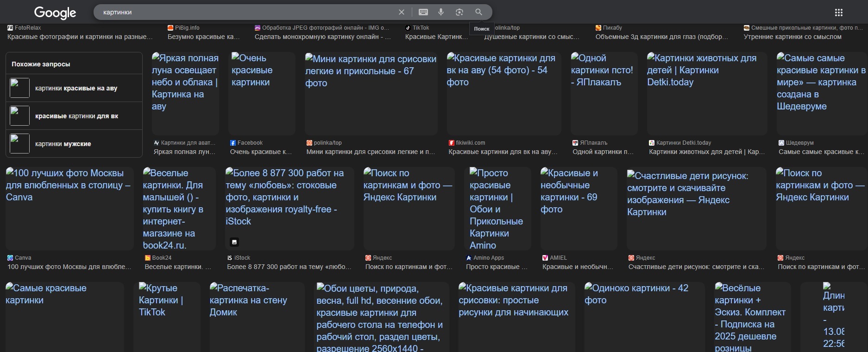
Task: Open Красивые и необычные картинки 69 фото
Action: (579, 209)
